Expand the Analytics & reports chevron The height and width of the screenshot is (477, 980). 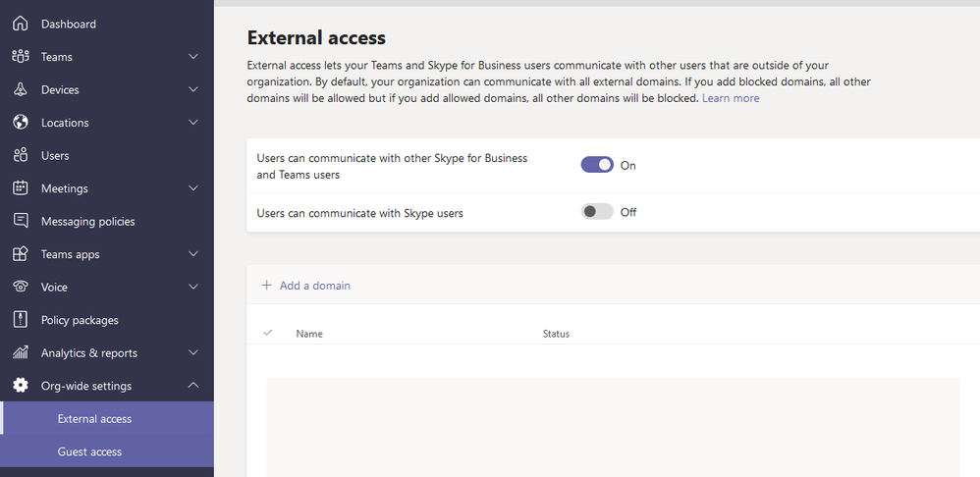pos(193,353)
